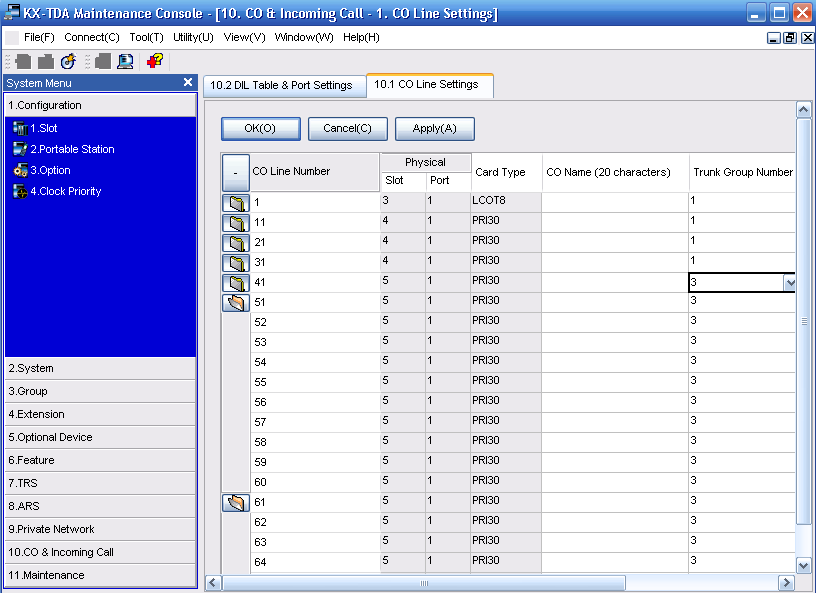This screenshot has height=593, width=816.
Task: Open the 4.Extension menu section
Action: [100, 414]
